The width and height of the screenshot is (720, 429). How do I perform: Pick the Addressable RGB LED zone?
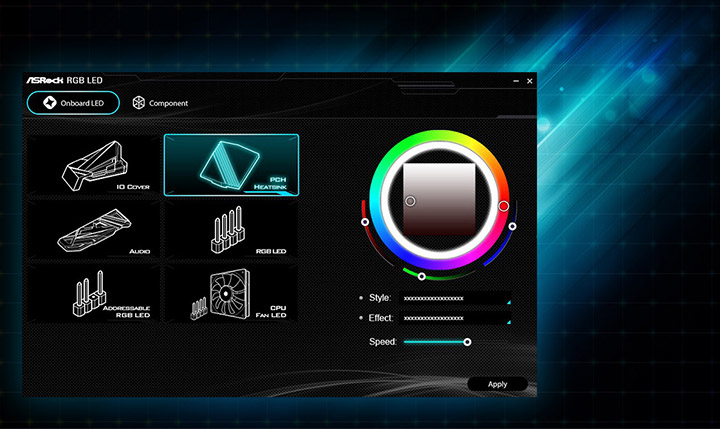click(x=93, y=293)
